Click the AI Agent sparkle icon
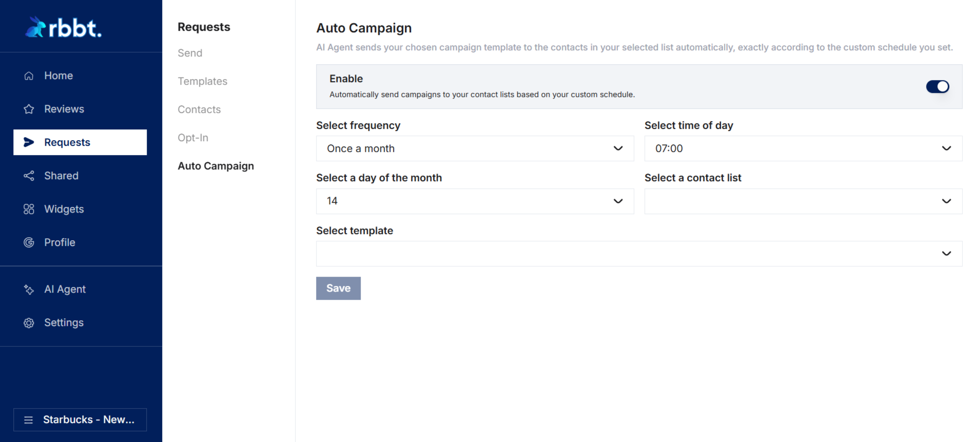Viewport: 980px width, 442px height. click(x=29, y=290)
